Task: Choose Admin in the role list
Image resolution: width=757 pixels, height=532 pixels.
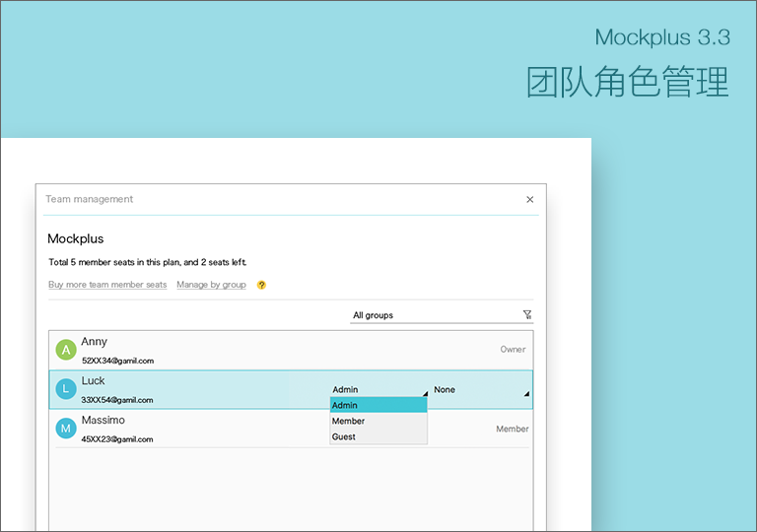Action: pos(378,405)
